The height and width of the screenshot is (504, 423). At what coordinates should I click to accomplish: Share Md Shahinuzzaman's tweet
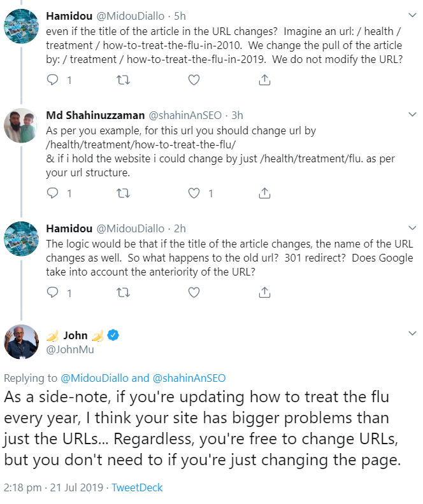pos(265,193)
